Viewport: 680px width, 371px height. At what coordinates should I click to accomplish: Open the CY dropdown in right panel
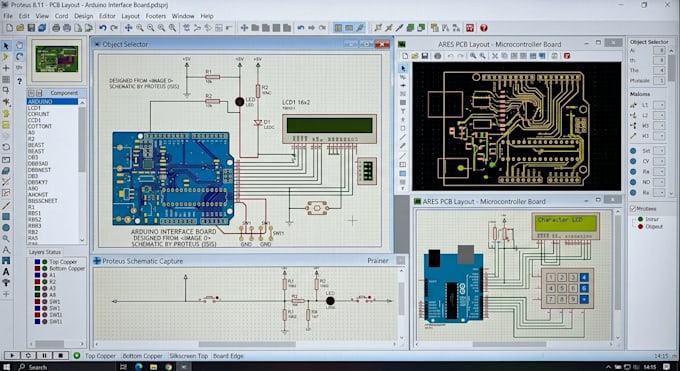tap(659, 161)
